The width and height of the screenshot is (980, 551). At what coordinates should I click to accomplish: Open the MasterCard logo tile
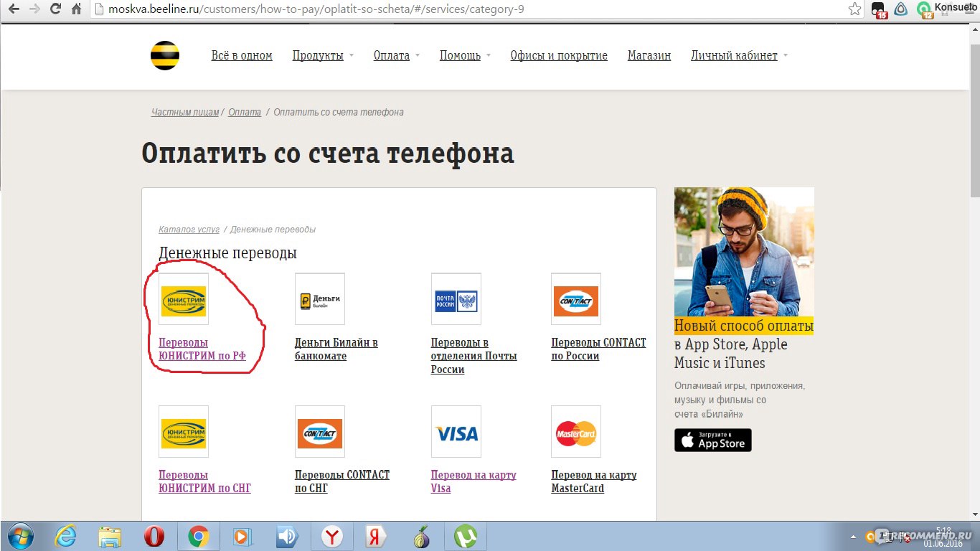coord(576,432)
